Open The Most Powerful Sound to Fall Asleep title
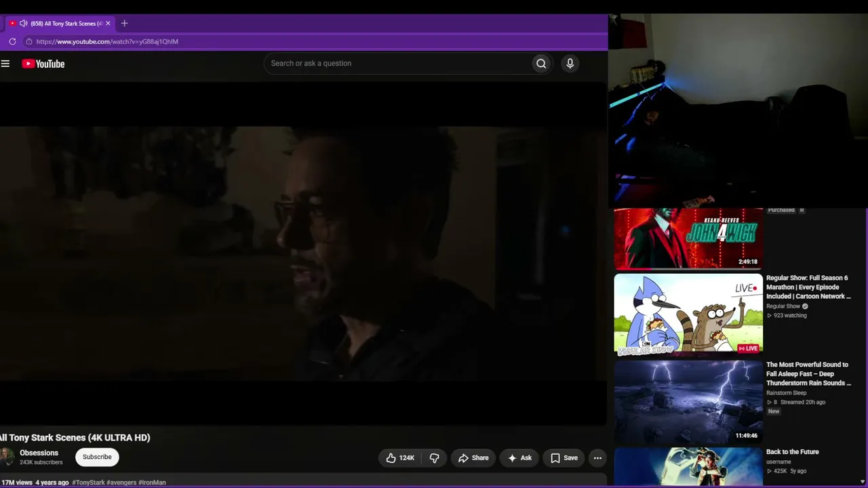 (x=808, y=374)
